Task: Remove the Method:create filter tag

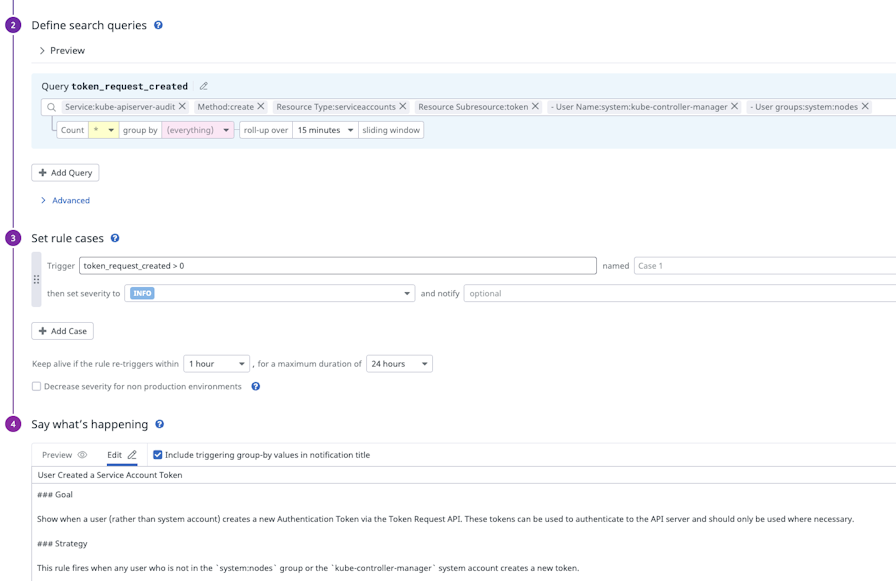Action: 261,106
